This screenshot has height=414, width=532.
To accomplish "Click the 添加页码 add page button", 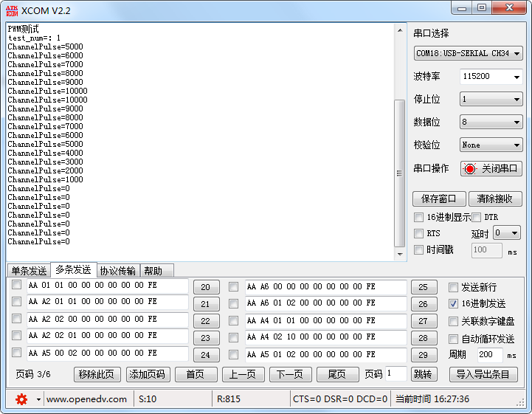I will (148, 375).
